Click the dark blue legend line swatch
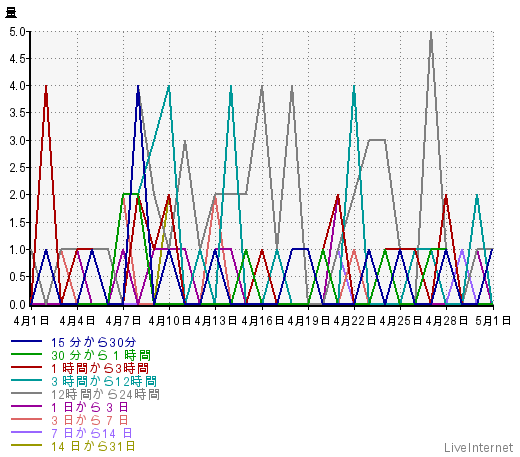 pyautogui.click(x=26, y=341)
